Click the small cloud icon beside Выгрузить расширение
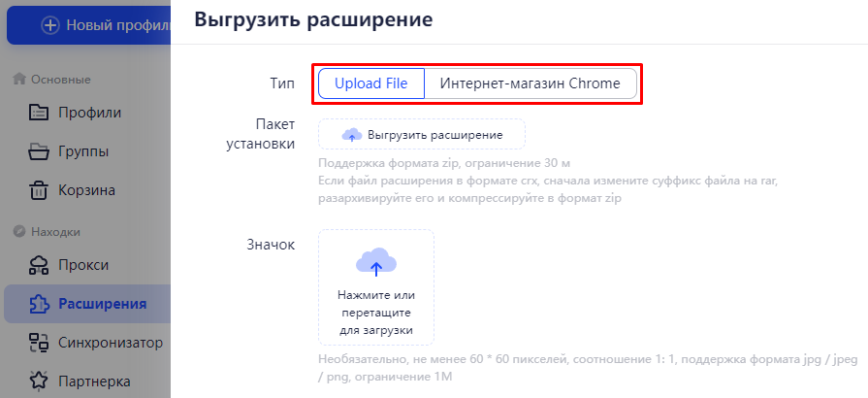Viewport: 868px width, 398px height. click(x=351, y=135)
